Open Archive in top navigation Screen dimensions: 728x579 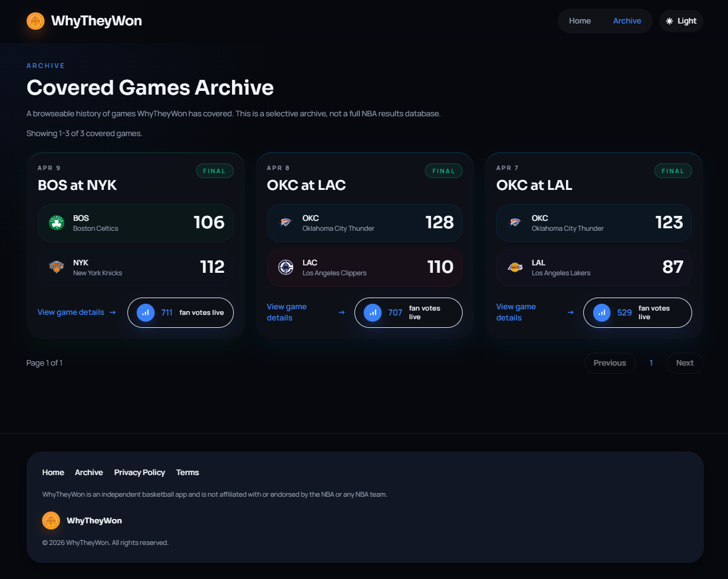(x=627, y=21)
